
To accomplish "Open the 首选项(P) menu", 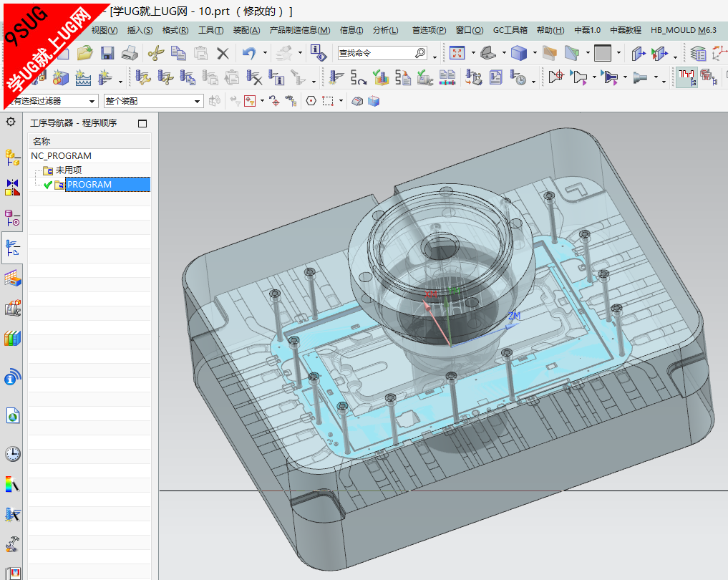I will (x=429, y=30).
